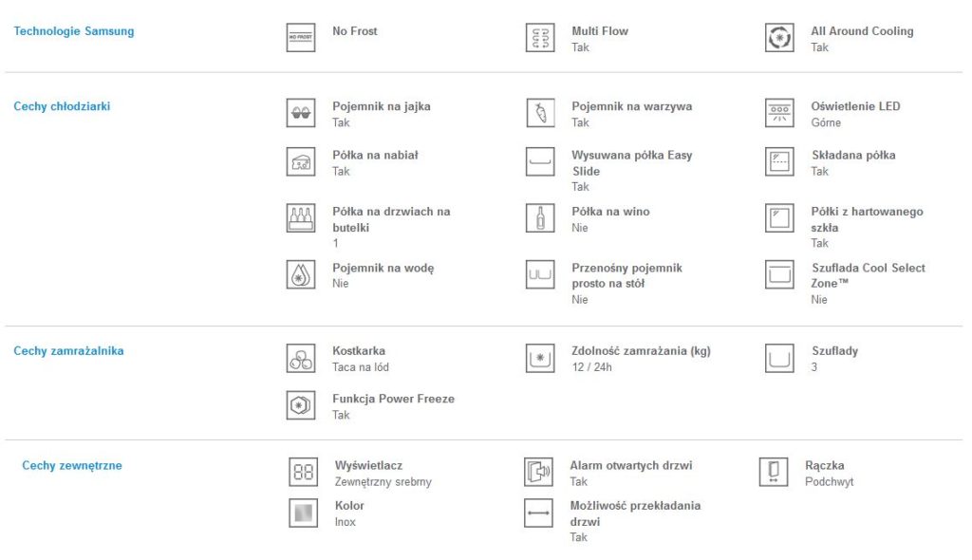This screenshot has width=972, height=560.
Task: Click the Power Freeze function icon
Action: point(301,405)
